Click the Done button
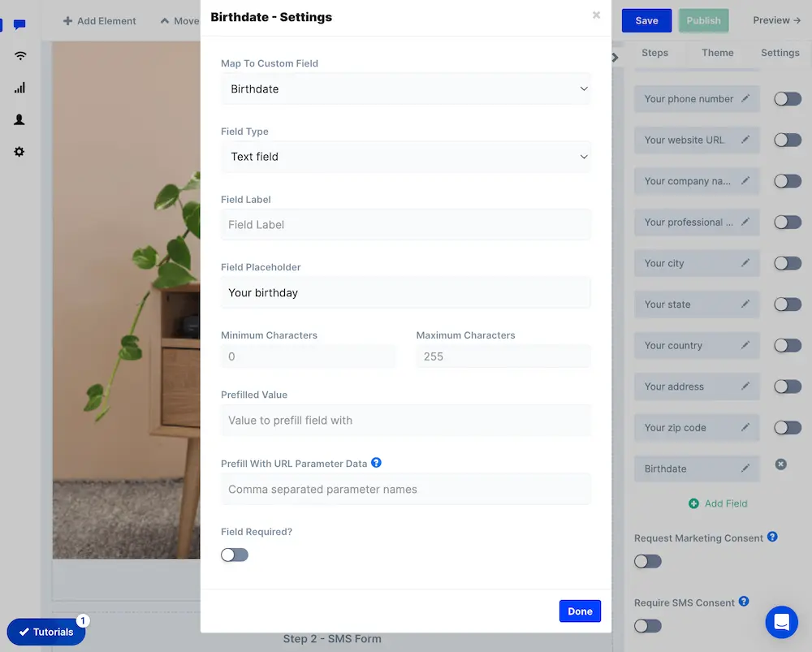This screenshot has height=652, width=812. coord(580,611)
